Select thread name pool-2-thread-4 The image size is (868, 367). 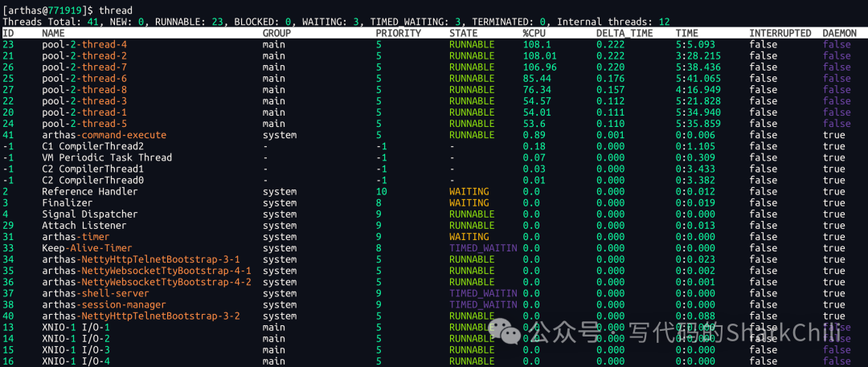click(84, 44)
